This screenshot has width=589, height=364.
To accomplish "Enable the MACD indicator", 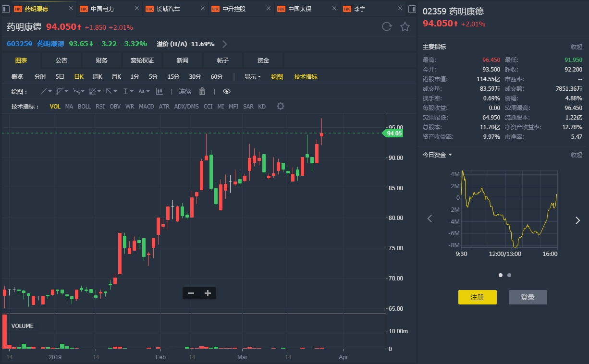I will coord(147,107).
